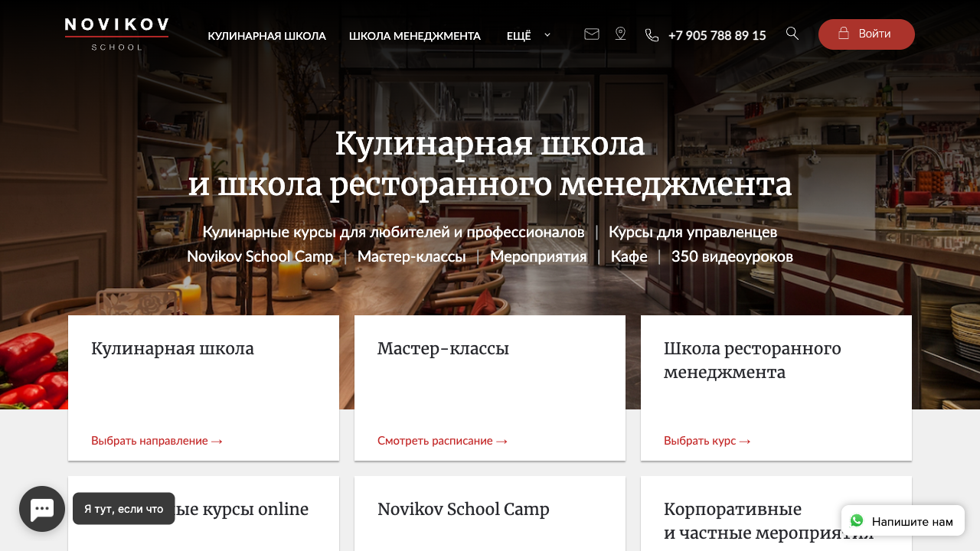Open the email envelope icon
Image resolution: width=980 pixels, height=551 pixels.
coord(592,34)
